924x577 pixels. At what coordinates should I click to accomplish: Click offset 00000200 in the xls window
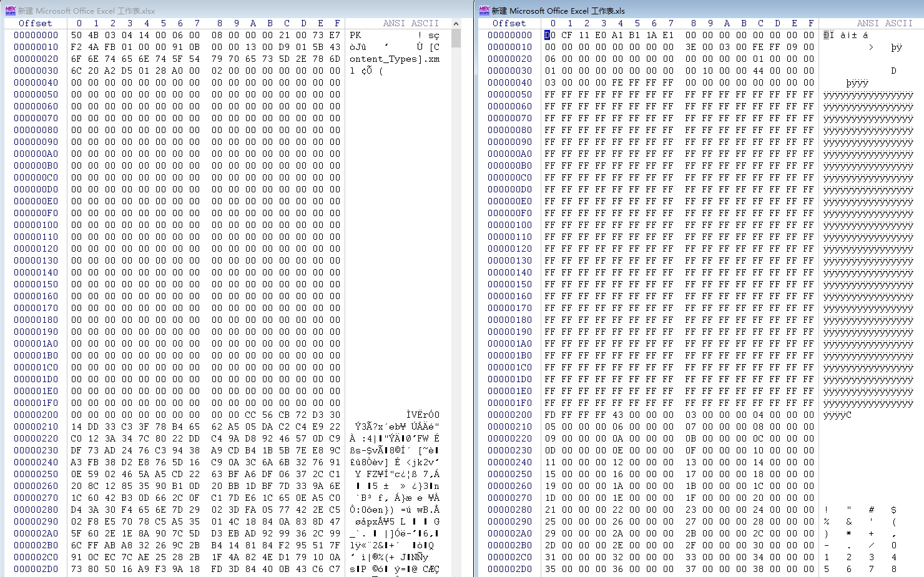tap(509, 415)
